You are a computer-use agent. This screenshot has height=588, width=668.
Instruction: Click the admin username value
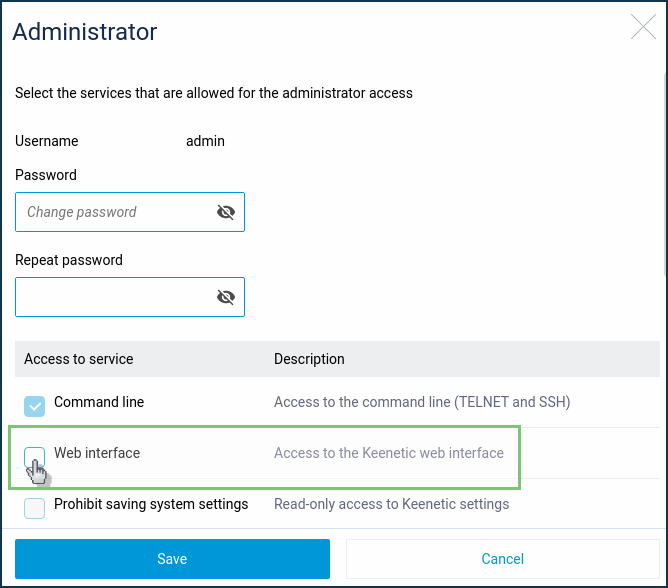coord(205,141)
